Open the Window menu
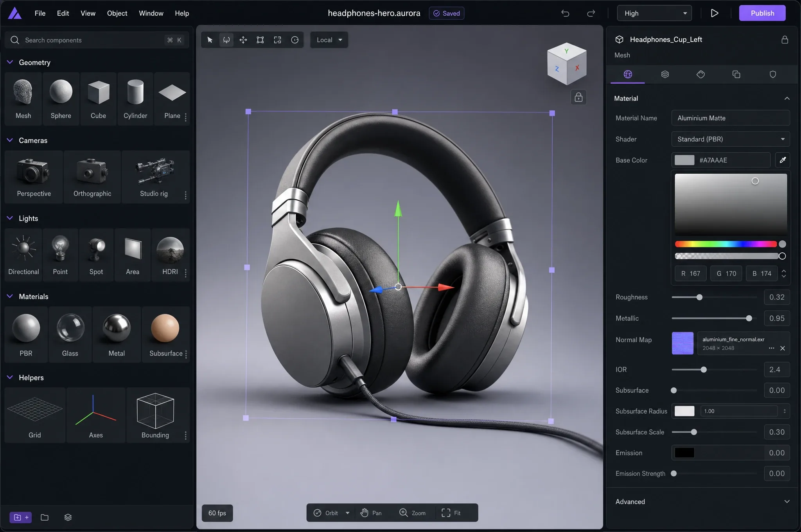 151,13
